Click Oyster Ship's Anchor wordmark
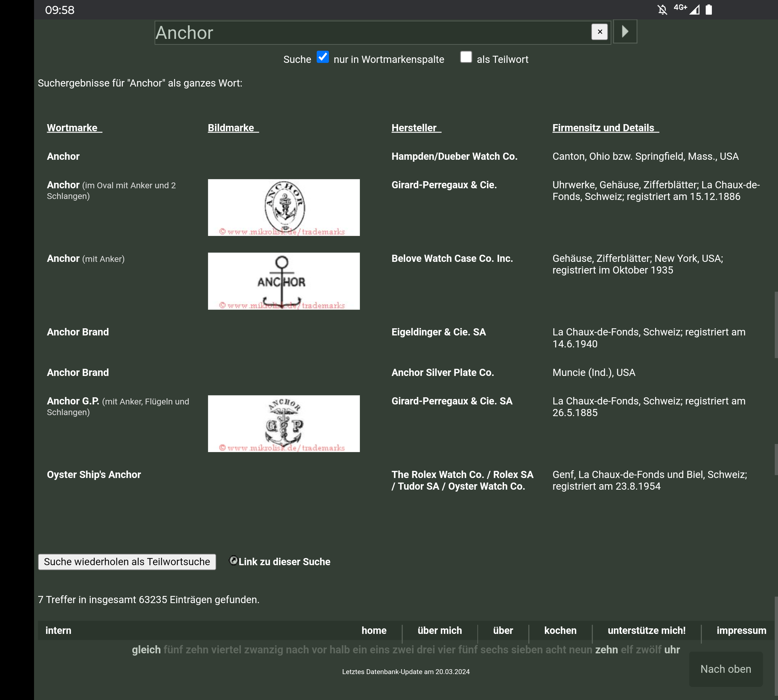This screenshot has width=778, height=700. point(94,475)
